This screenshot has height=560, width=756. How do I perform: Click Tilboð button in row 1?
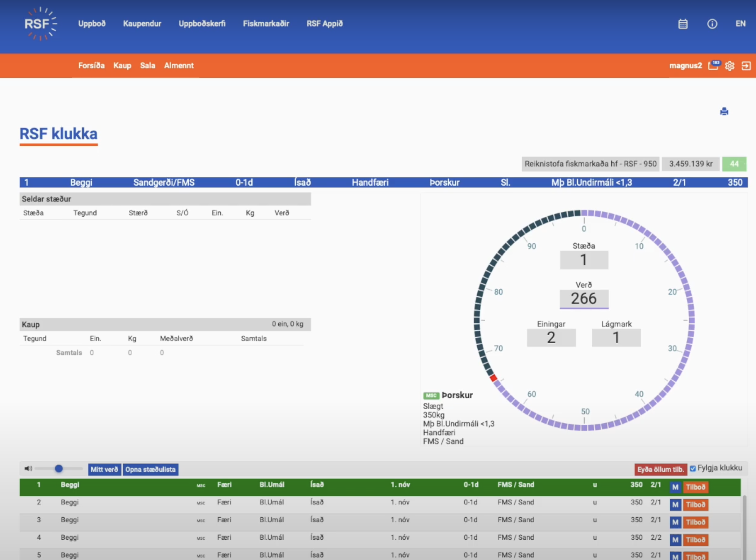696,487
